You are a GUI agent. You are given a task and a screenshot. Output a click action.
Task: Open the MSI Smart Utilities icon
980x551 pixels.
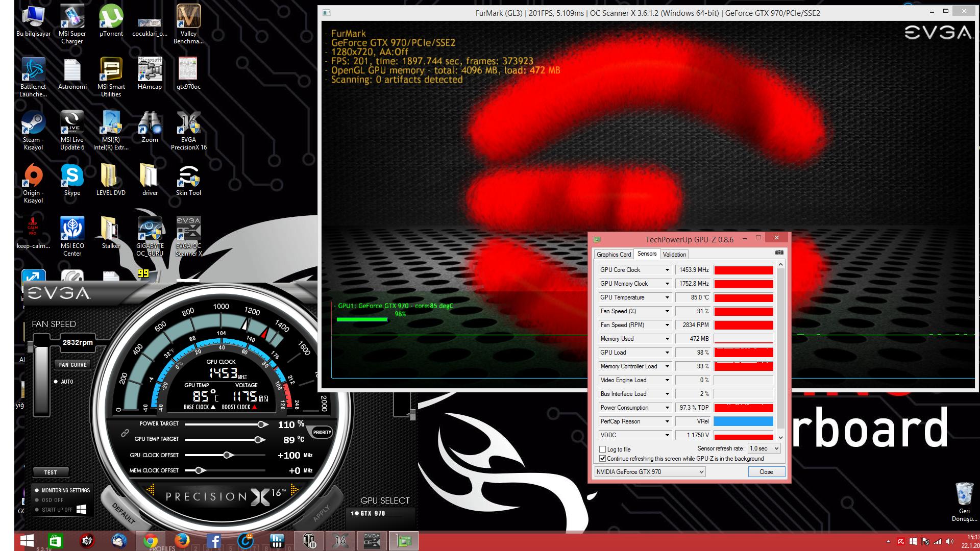[x=111, y=77]
